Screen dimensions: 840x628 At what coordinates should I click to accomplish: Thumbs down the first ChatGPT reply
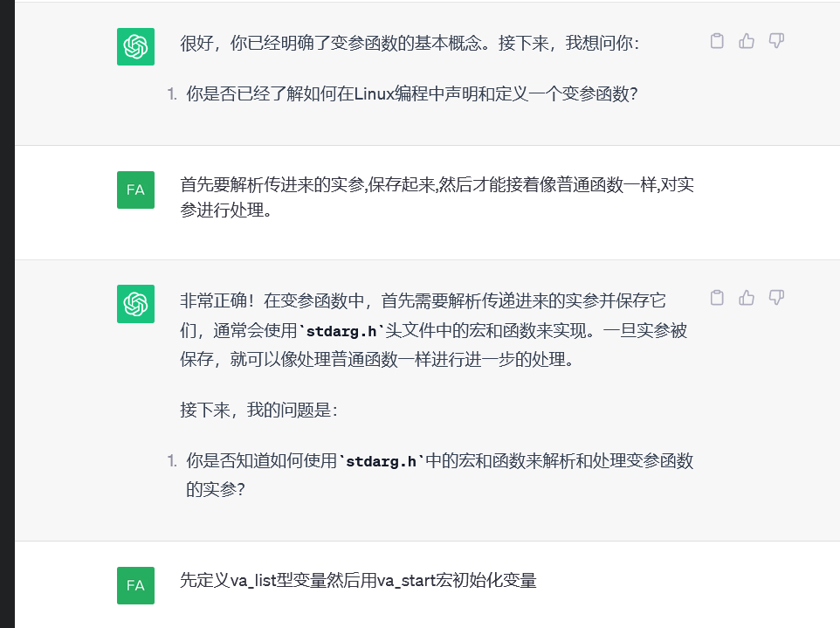click(776, 41)
